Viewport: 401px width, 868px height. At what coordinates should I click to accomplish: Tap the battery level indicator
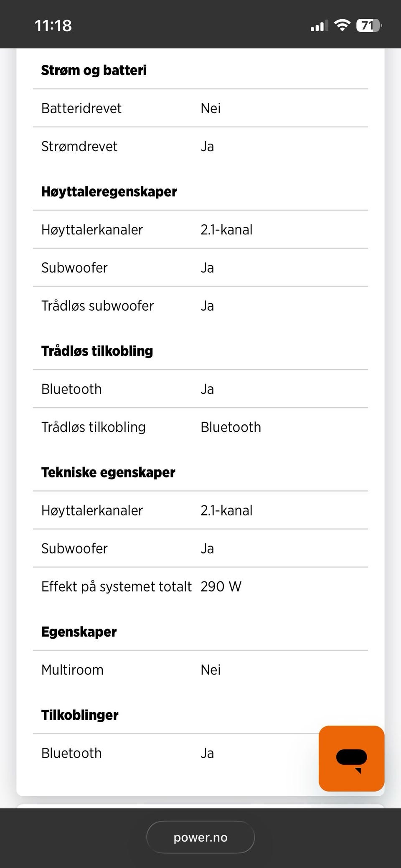[368, 25]
